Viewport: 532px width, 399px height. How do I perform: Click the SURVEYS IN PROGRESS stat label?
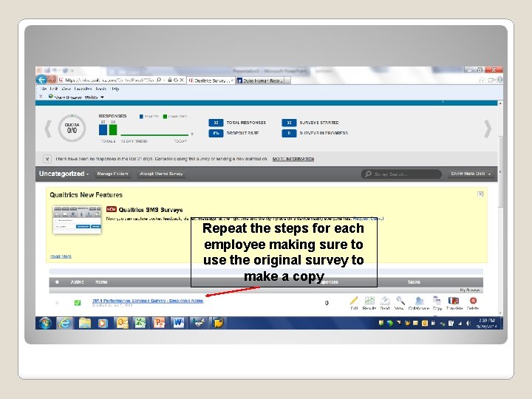point(324,133)
